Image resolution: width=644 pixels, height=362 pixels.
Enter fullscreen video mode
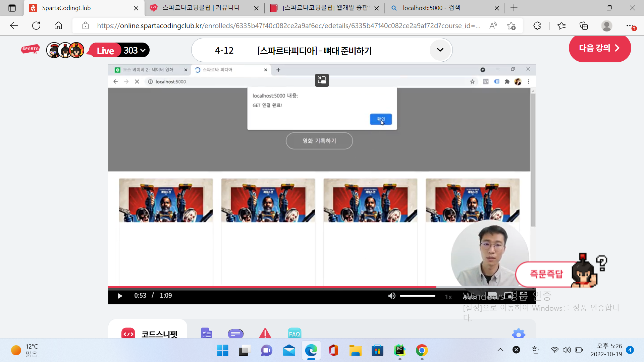tap(524, 296)
